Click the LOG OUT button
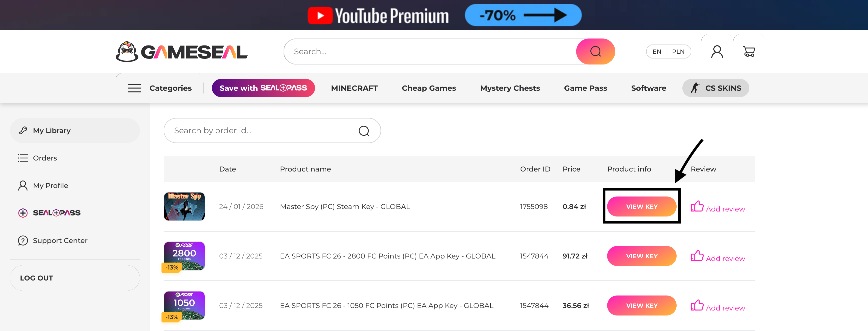Image resolution: width=868 pixels, height=331 pixels. pyautogui.click(x=36, y=278)
